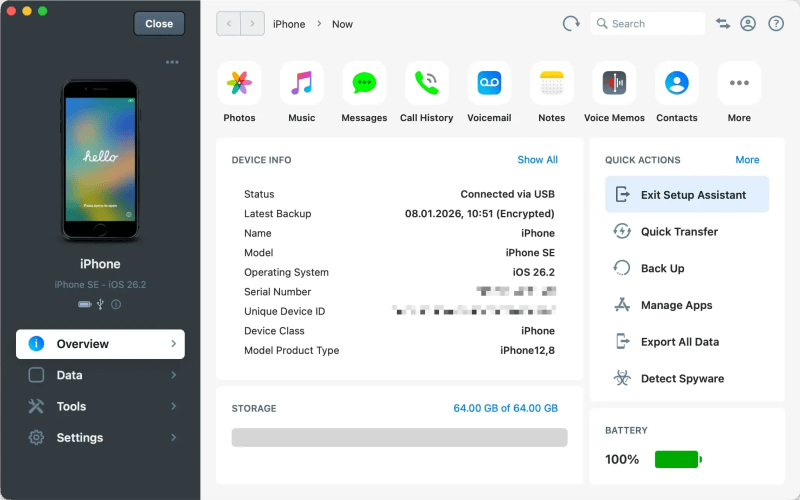800x500 pixels.
Task: Click the Manage Apps store icon
Action: click(622, 305)
